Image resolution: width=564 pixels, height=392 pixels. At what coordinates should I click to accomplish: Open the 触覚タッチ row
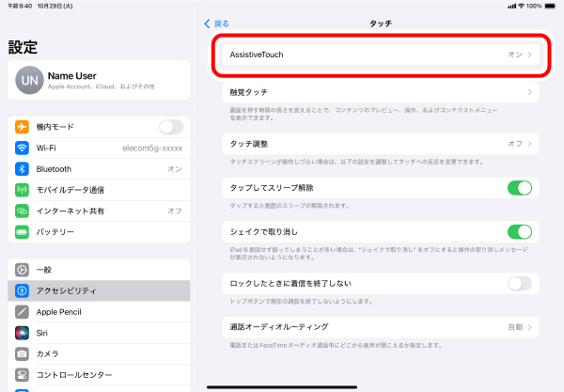(x=381, y=92)
